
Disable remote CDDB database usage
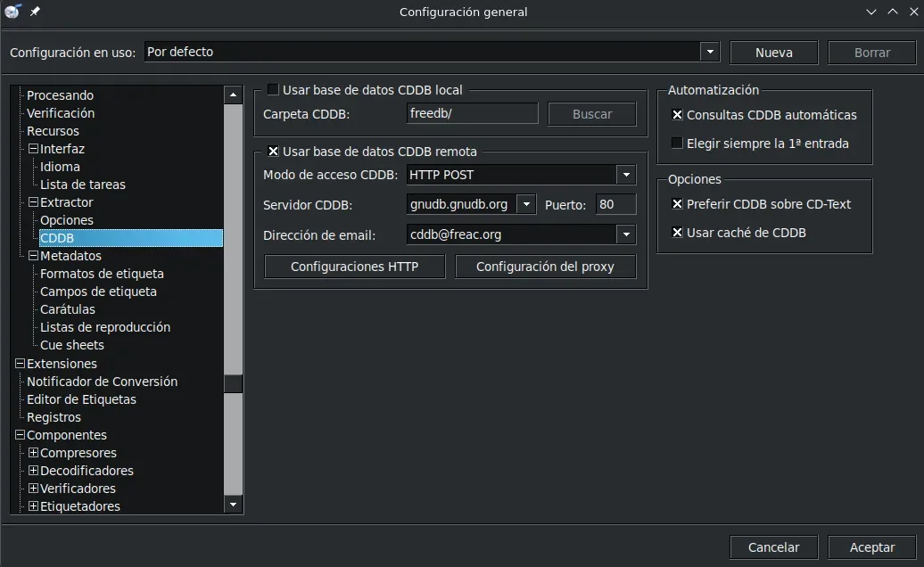[273, 151]
